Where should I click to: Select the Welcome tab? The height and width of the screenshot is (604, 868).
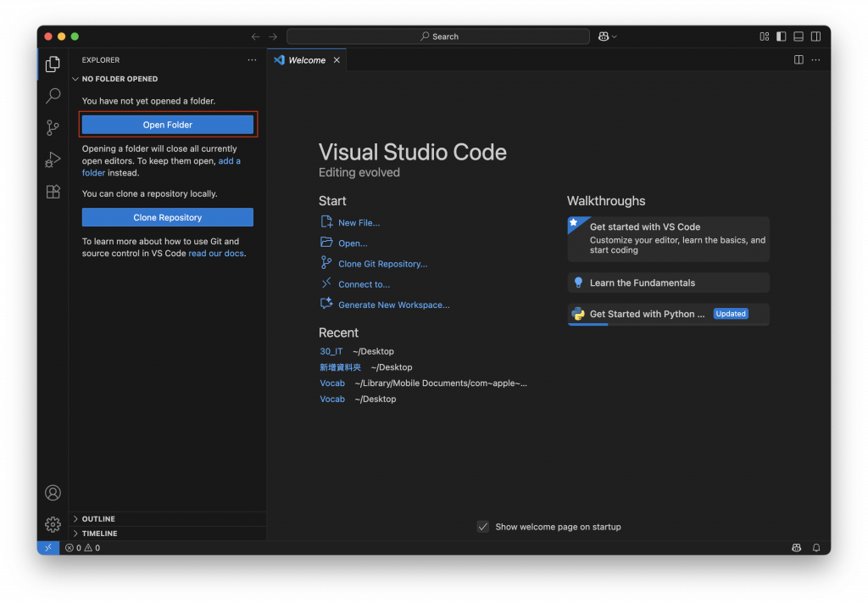coord(306,60)
